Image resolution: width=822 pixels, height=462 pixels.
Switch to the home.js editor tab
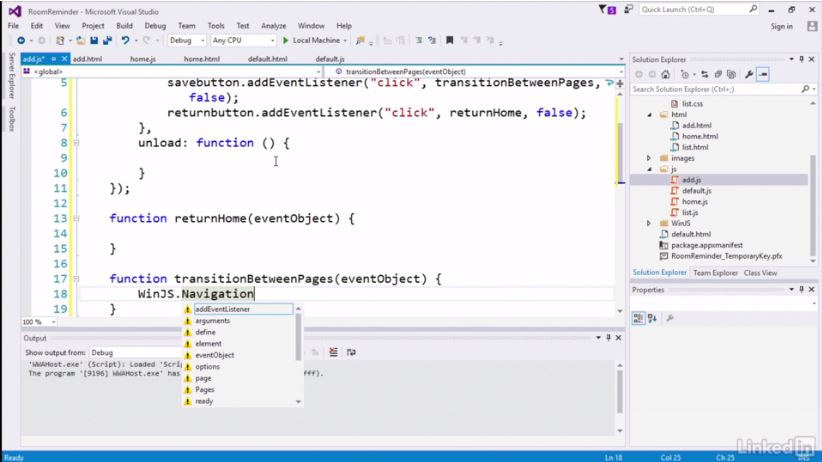click(143, 59)
